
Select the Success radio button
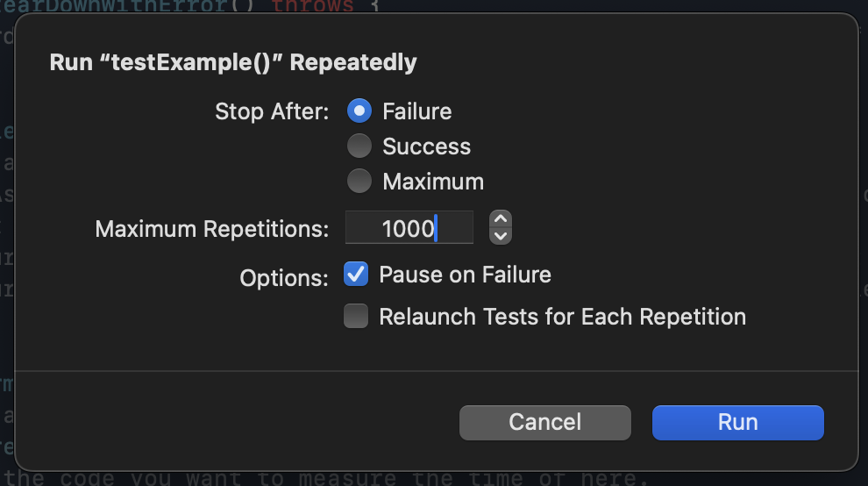pos(359,147)
